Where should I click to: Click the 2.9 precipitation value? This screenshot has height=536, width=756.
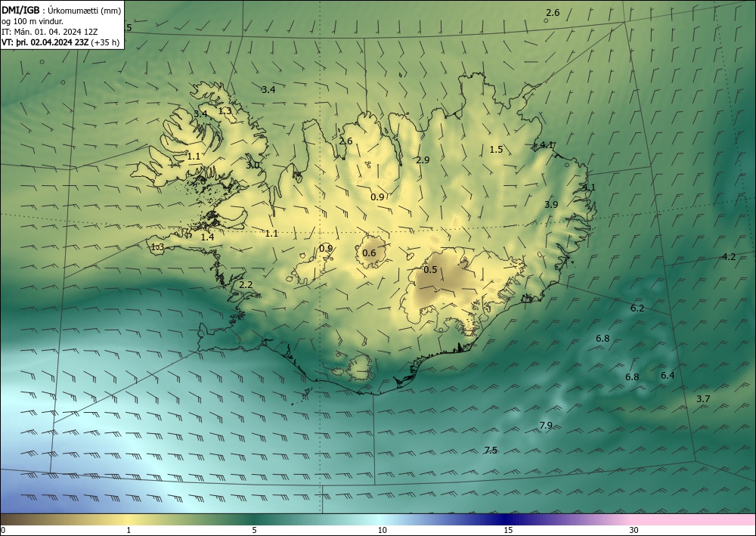pyautogui.click(x=423, y=160)
